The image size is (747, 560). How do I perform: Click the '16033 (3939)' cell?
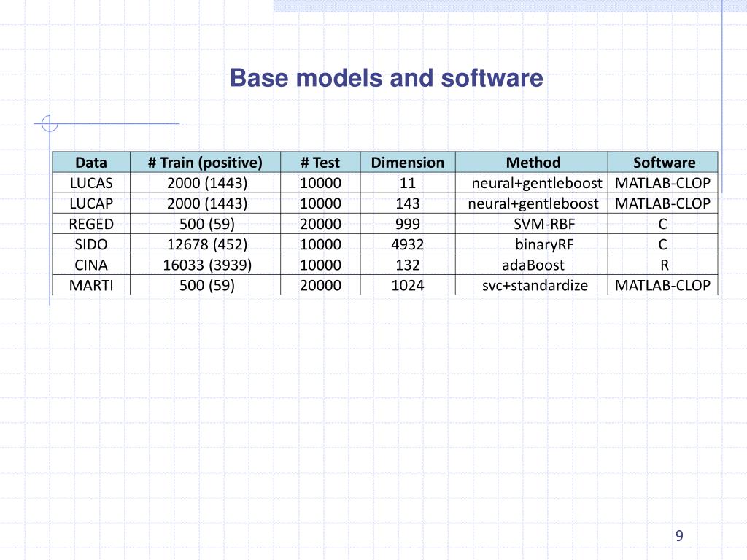(205, 265)
